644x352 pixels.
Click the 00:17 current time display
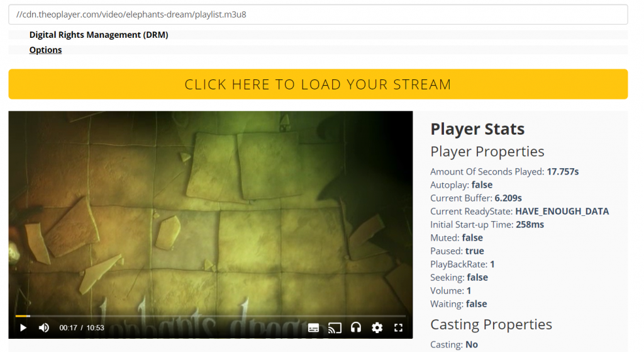pos(68,328)
